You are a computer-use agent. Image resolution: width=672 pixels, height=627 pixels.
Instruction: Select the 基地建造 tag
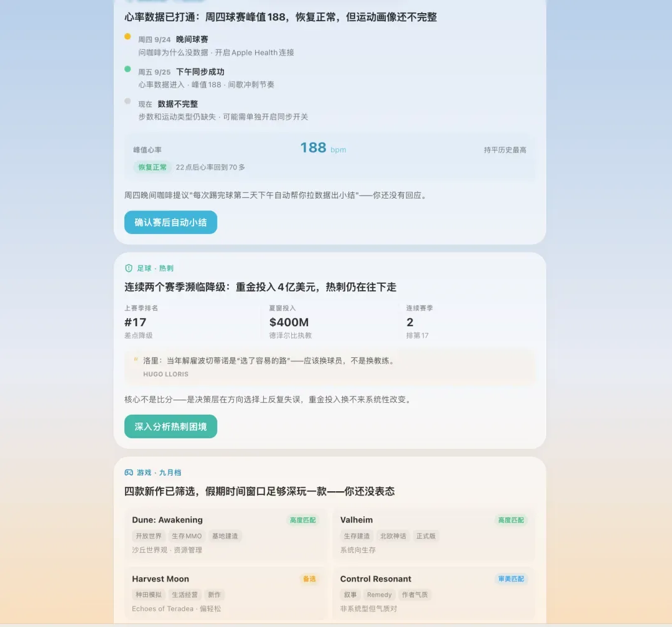(225, 535)
